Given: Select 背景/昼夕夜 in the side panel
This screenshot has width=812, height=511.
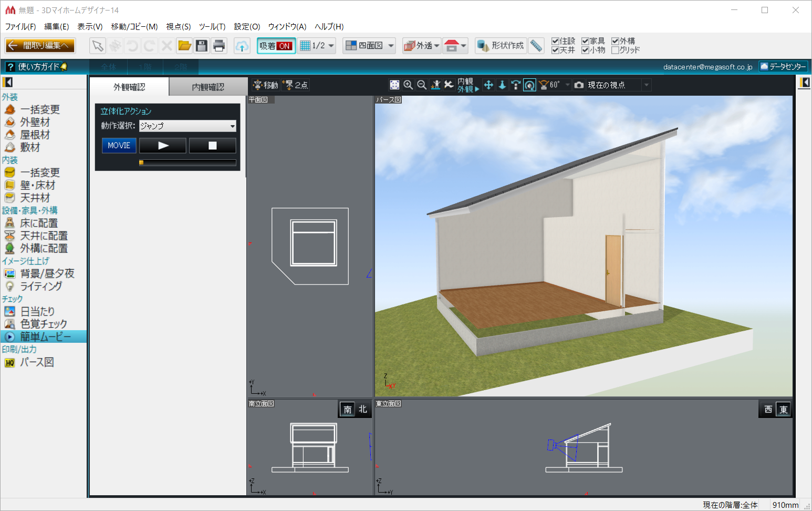Looking at the screenshot, I should pyautogui.click(x=46, y=273).
